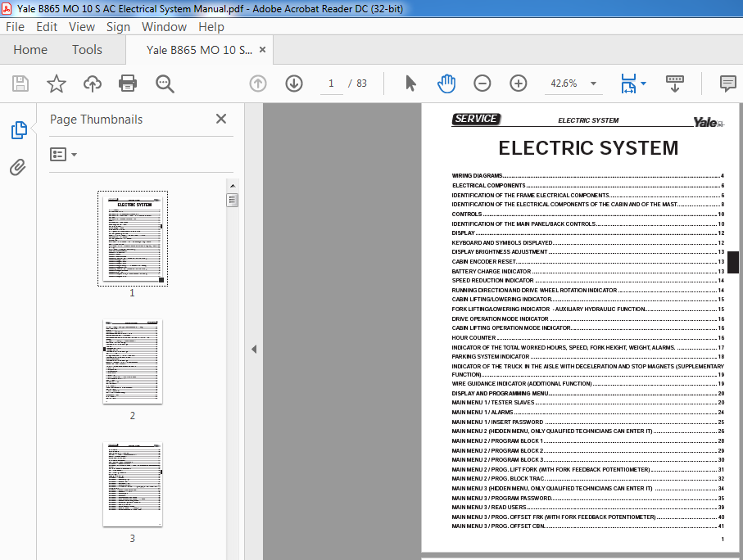Choose the selection arrow tool
743x560 pixels.
(x=411, y=84)
